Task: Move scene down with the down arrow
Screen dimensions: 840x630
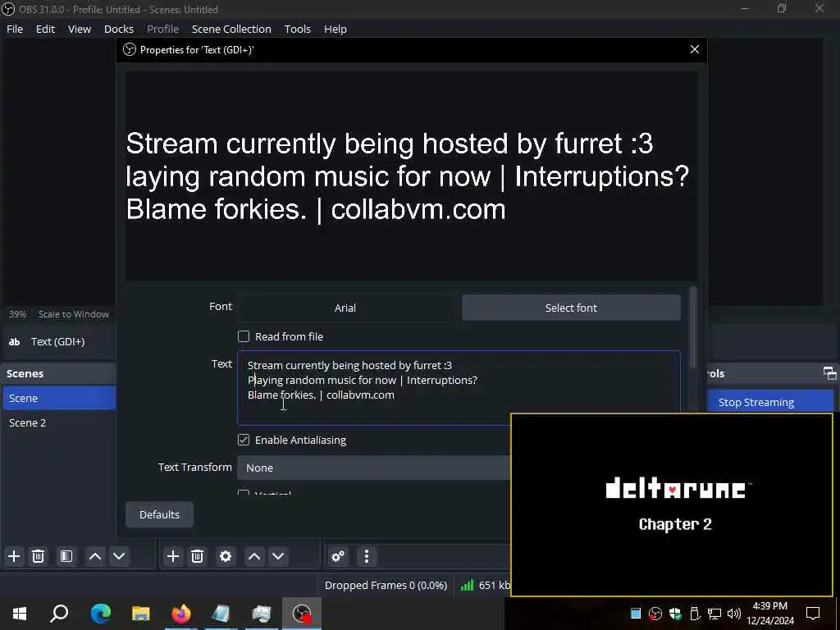Action: [119, 556]
